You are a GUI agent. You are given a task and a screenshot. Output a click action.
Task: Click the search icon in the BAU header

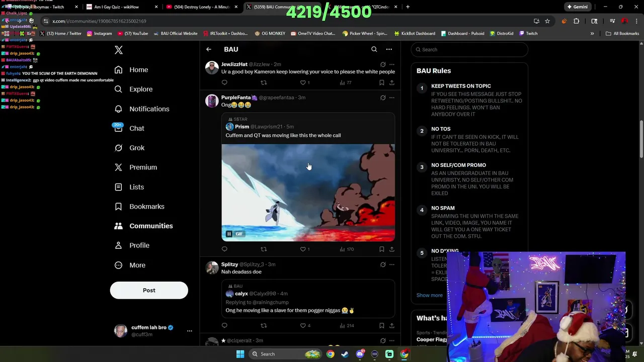click(374, 49)
